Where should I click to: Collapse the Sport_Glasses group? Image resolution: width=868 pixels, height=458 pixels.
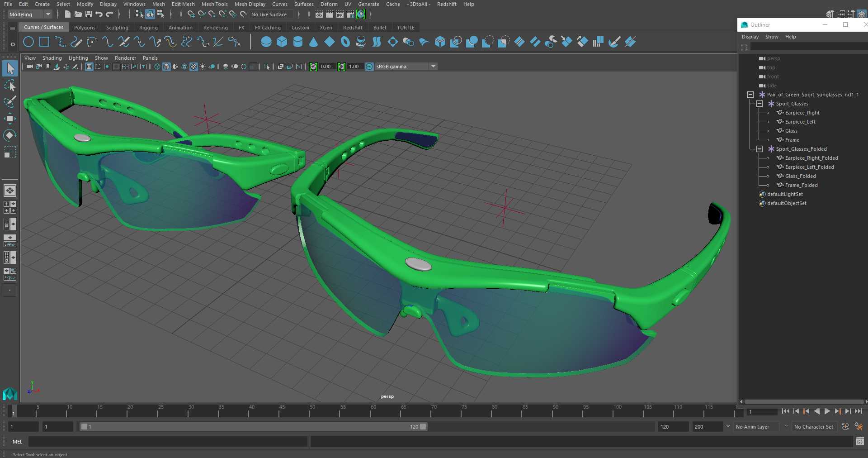tap(759, 104)
